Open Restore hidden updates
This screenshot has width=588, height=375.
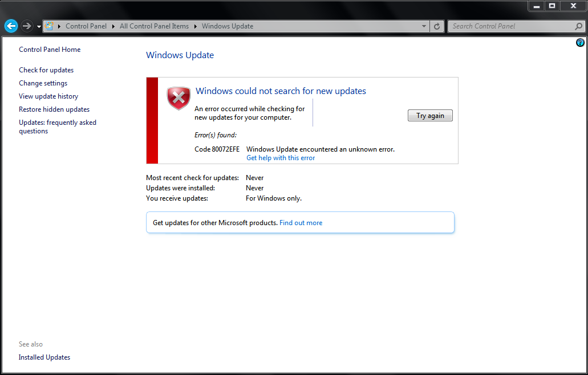(x=54, y=109)
